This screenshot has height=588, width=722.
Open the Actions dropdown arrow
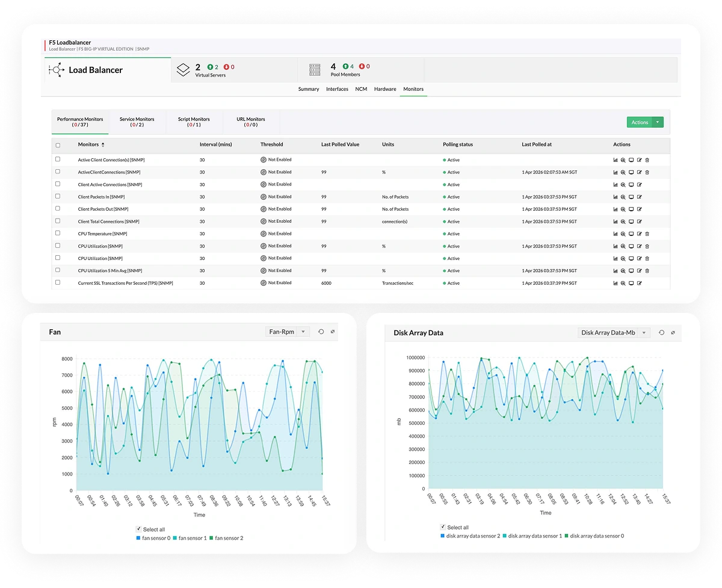click(x=658, y=122)
